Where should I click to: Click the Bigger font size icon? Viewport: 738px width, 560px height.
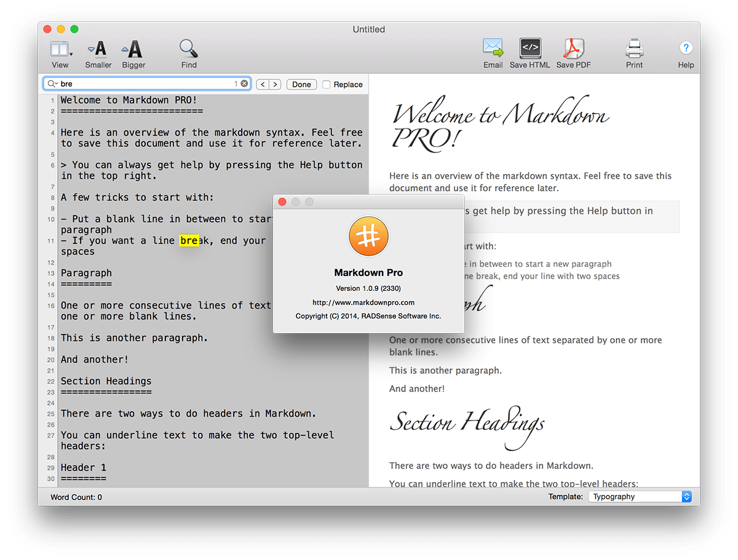click(133, 49)
